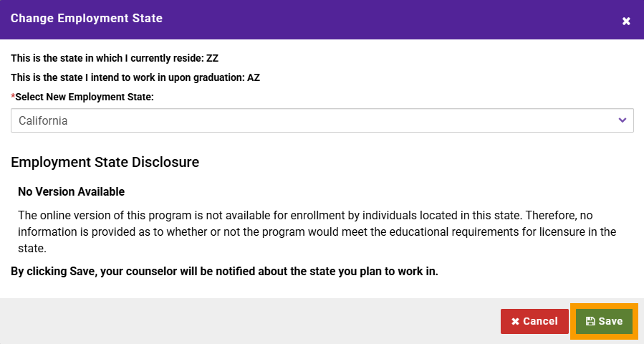Click the Select New Employment State label
This screenshot has height=344, width=644.
click(x=85, y=97)
